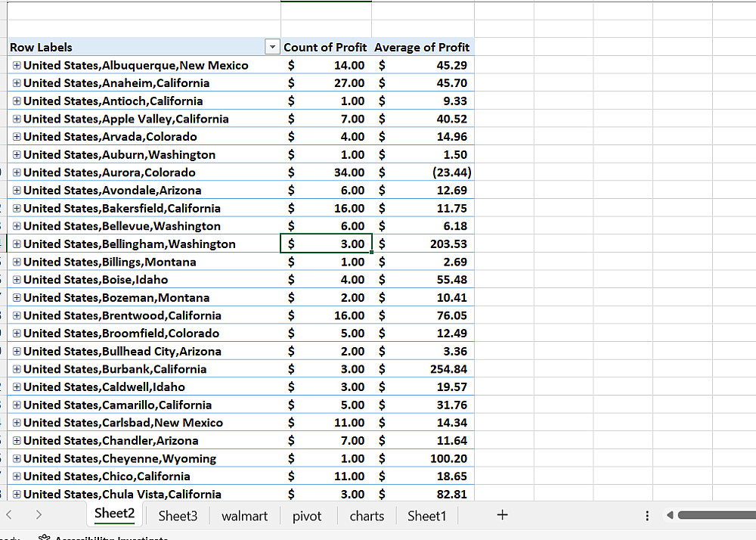Expand the Carlsbad, New Mexico row
This screenshot has width=756, height=540.
[17, 423]
